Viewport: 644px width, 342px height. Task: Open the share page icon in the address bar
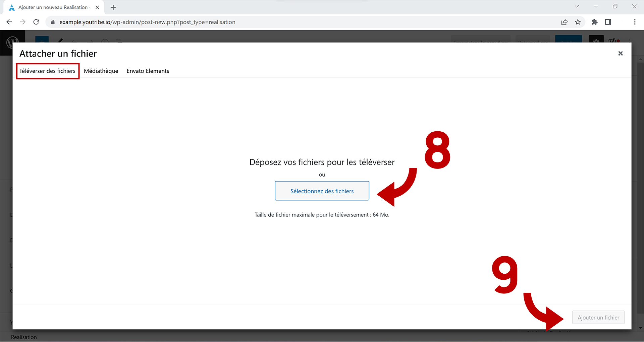tap(564, 22)
